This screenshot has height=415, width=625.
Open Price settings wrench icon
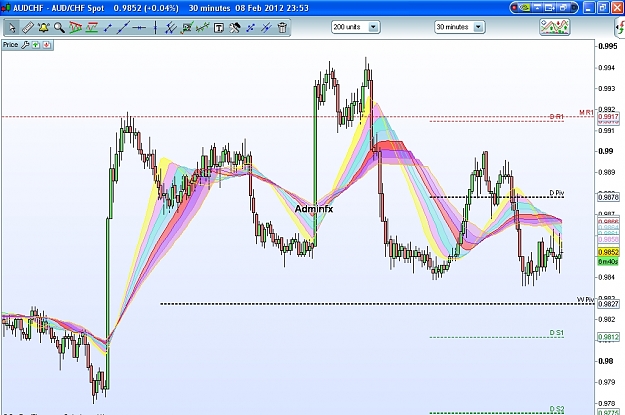[x=25, y=45]
